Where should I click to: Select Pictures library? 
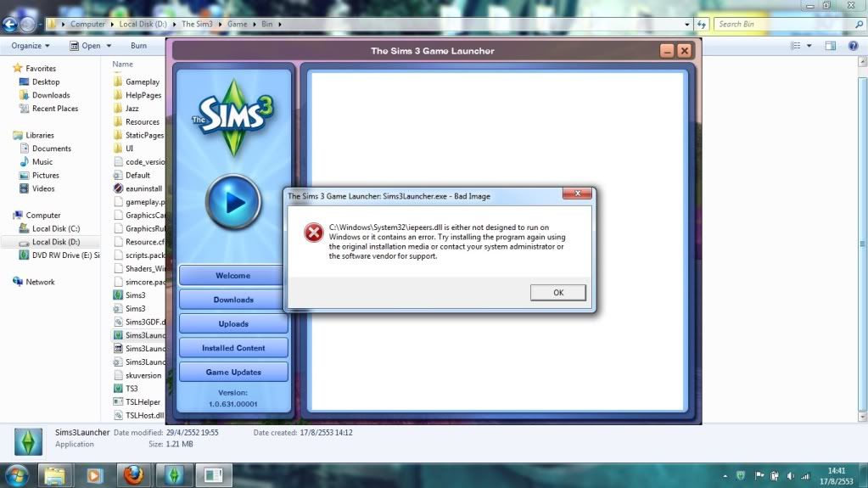click(x=45, y=175)
